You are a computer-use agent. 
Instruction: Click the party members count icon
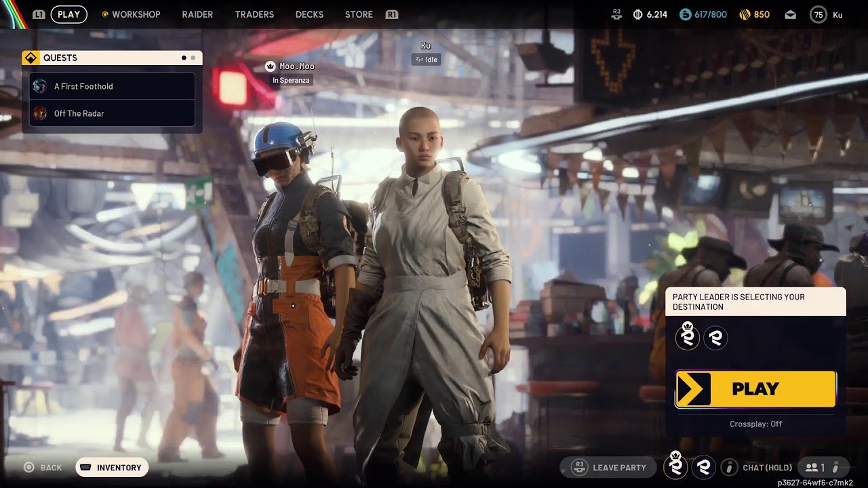click(x=810, y=468)
